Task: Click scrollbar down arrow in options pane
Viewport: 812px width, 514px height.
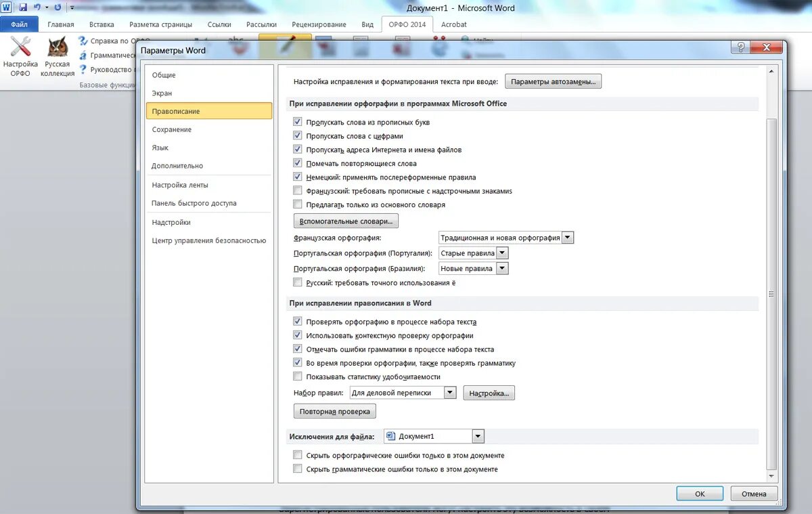Action: click(771, 477)
